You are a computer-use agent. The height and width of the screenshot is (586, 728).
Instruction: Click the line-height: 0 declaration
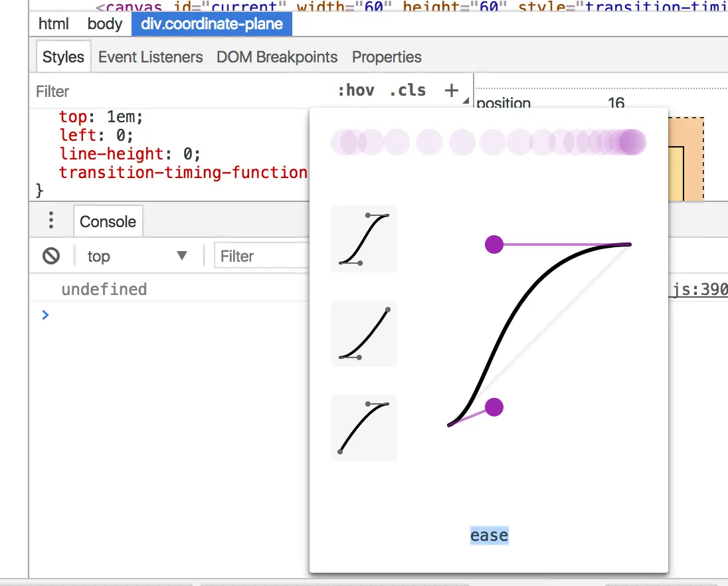(x=130, y=153)
